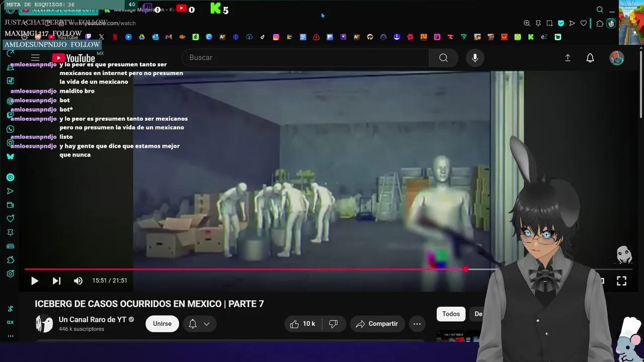The height and width of the screenshot is (362, 644).
Task: Open Instagram in browser sidebar
Action: point(10,143)
